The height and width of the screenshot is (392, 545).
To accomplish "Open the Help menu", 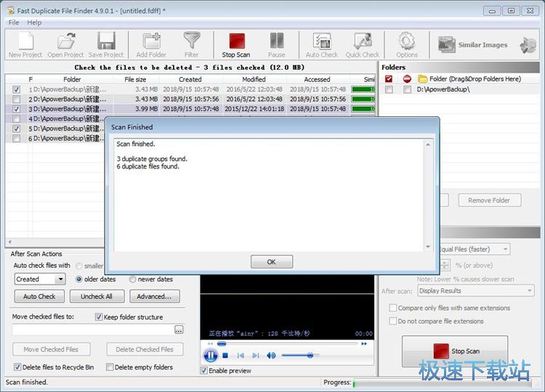I will click(x=34, y=23).
